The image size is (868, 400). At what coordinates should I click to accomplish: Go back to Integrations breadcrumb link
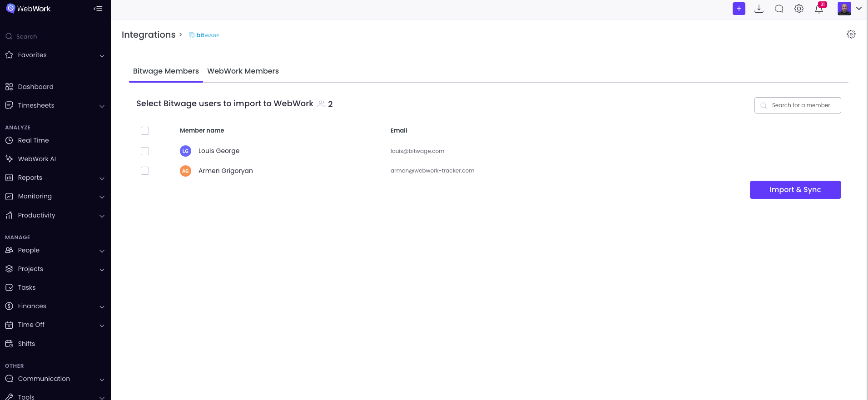[x=149, y=35]
